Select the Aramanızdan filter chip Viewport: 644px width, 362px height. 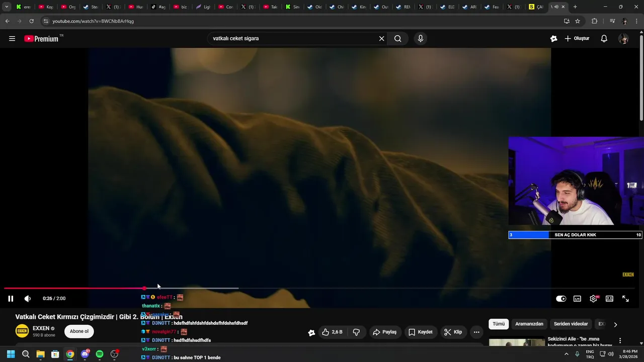pyautogui.click(x=529, y=324)
